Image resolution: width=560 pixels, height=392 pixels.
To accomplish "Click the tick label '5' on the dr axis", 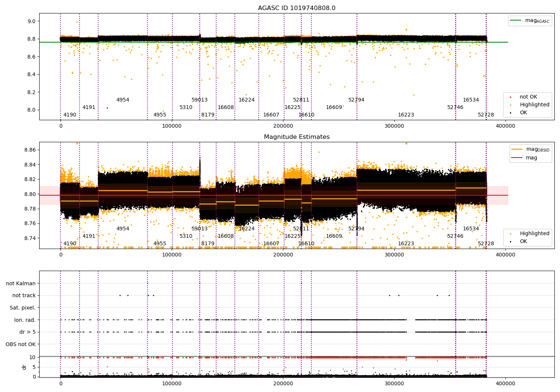I will click(34, 367).
